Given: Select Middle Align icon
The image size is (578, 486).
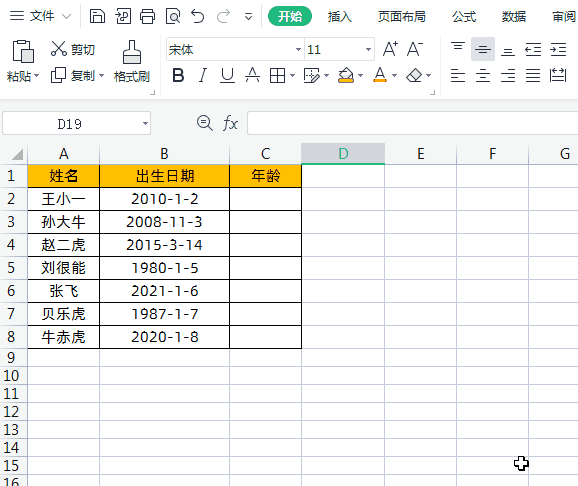Looking at the screenshot, I should point(483,49).
